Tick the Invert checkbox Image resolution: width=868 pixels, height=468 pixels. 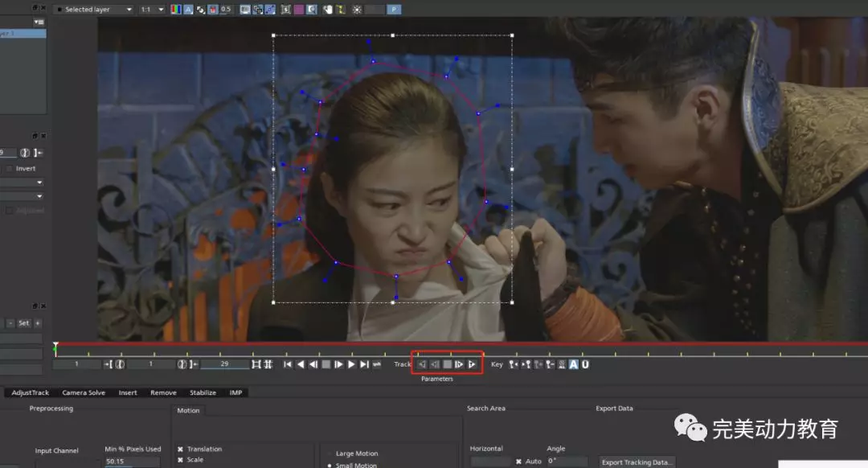(10, 168)
